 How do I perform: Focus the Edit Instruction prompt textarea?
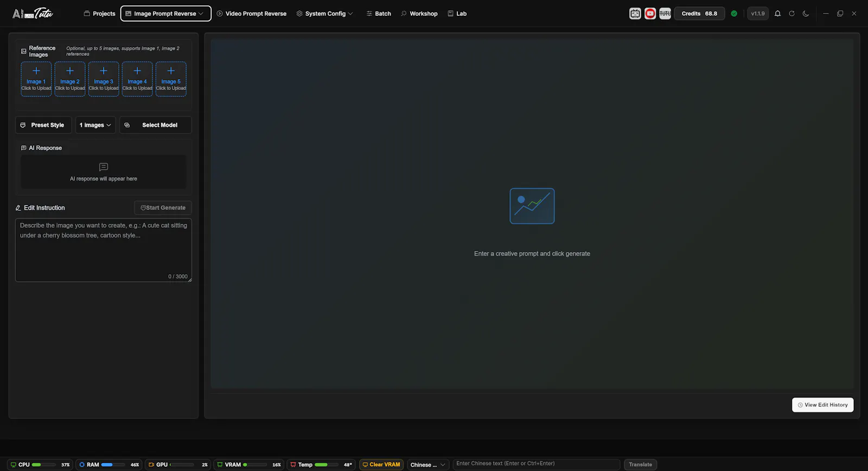point(104,250)
